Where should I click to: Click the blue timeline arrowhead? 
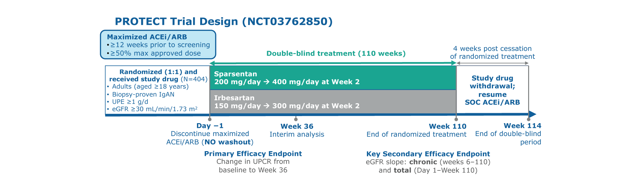coord(533,114)
